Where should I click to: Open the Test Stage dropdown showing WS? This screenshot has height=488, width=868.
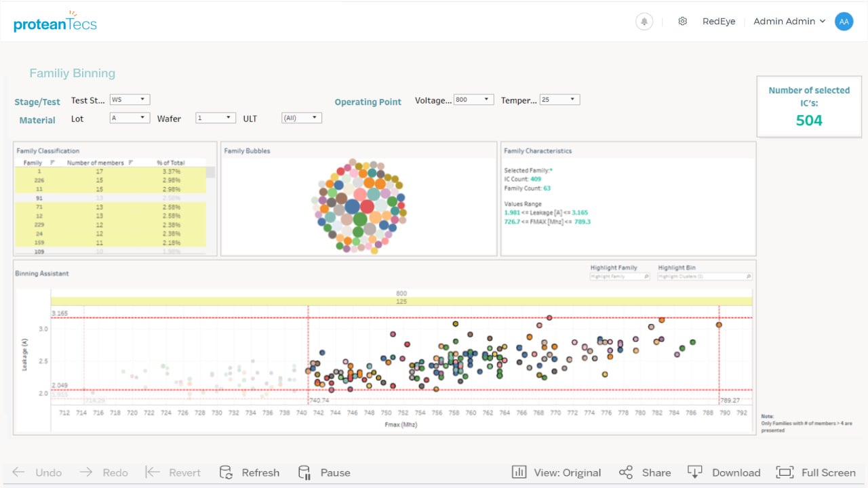[x=130, y=100]
